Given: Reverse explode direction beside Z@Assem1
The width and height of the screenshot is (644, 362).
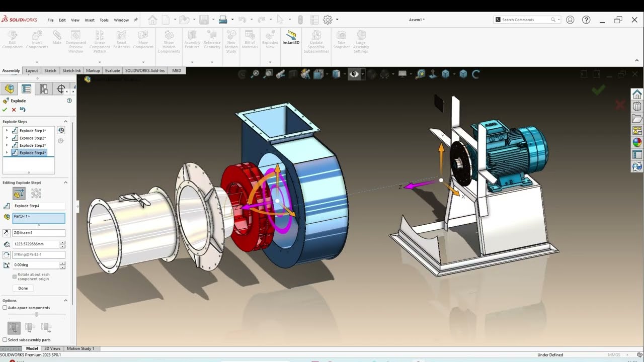Looking at the screenshot, I should tap(7, 233).
